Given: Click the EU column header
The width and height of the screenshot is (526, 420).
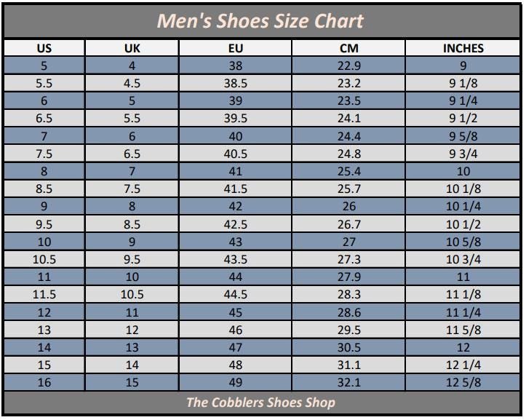Looking at the screenshot, I should point(235,48).
